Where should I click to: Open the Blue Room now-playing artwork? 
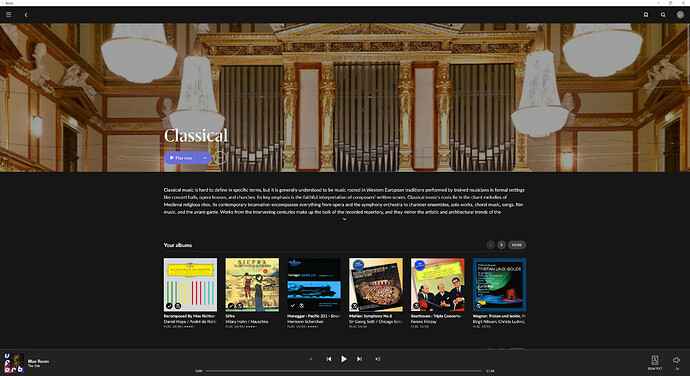click(x=14, y=363)
